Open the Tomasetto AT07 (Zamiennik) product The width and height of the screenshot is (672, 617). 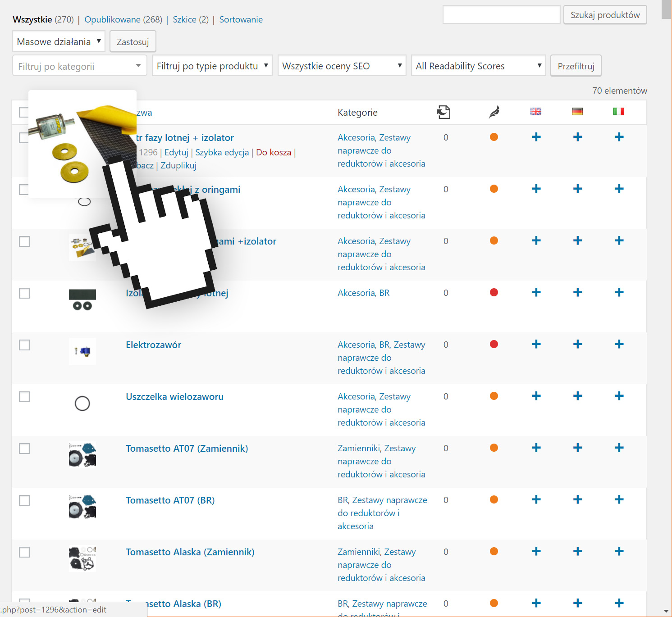(187, 448)
